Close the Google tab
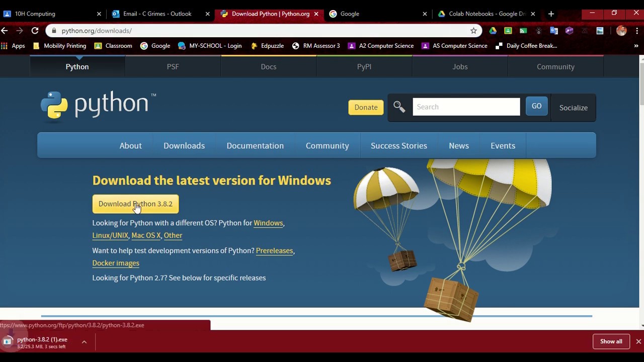This screenshot has width=644, height=362. point(425,14)
